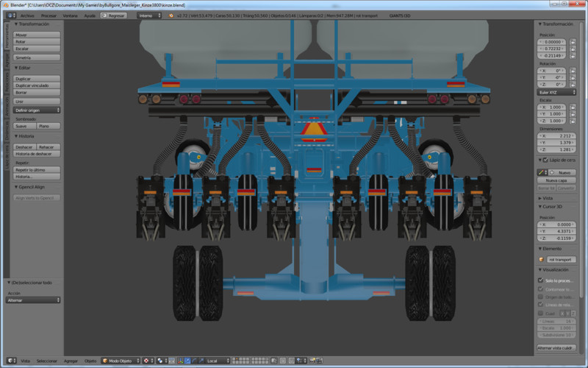Lock the Z rotation with the padlock icon
The width and height of the screenshot is (588, 368).
point(573,84)
